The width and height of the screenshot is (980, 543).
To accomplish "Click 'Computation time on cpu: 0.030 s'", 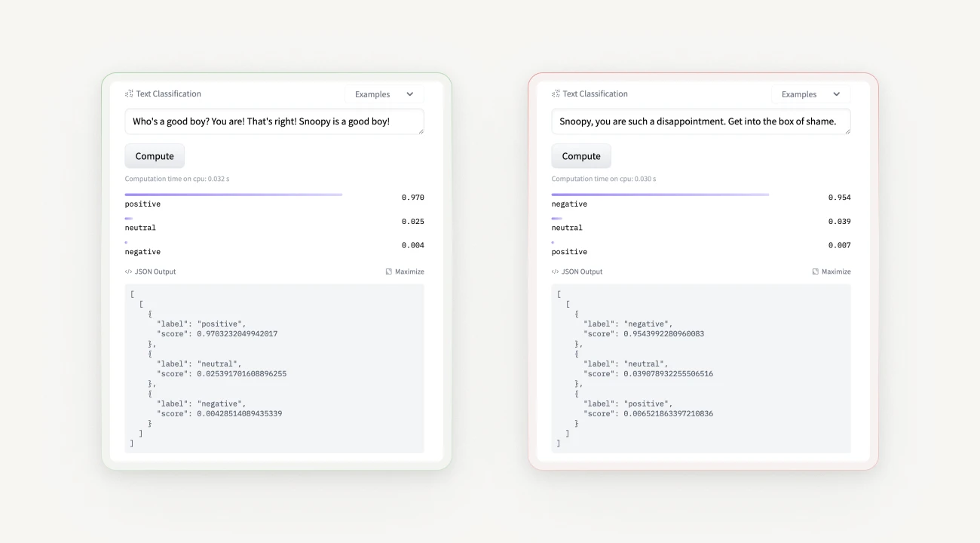I will [x=604, y=179].
